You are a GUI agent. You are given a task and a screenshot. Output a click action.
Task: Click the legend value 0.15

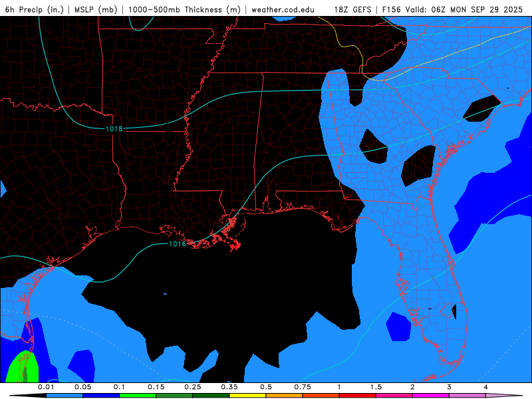coord(156,387)
